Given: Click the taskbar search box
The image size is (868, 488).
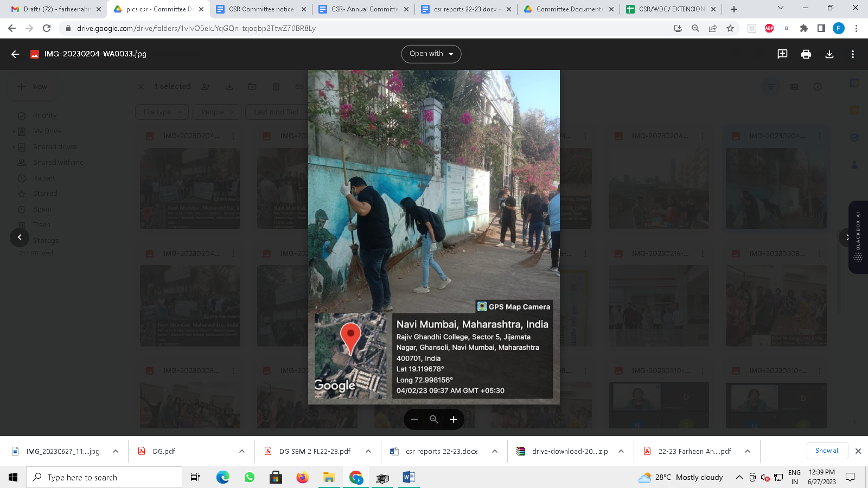Looking at the screenshot, I should coord(104,477).
